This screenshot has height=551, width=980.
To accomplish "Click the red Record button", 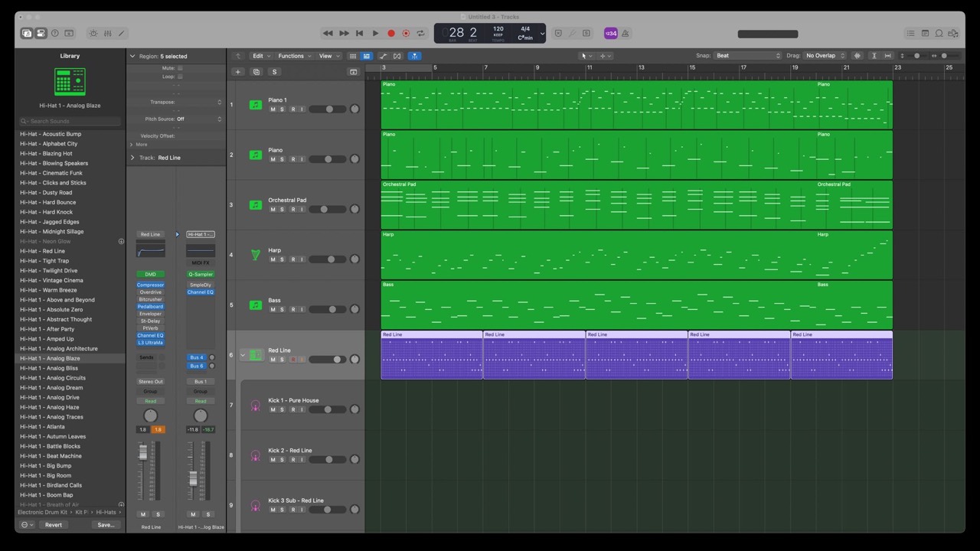I will click(x=391, y=34).
